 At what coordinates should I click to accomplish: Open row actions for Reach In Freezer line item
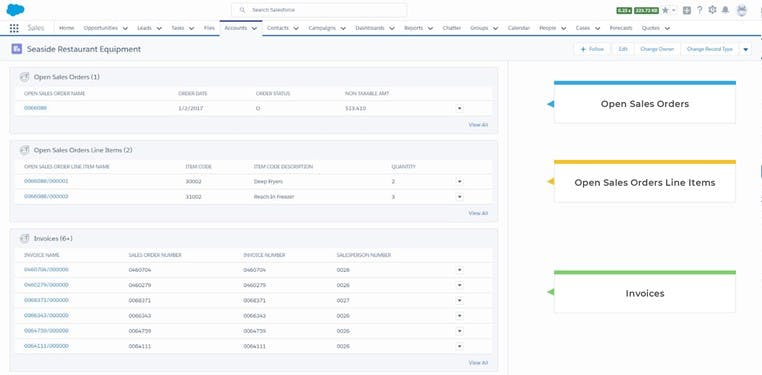coord(459,197)
